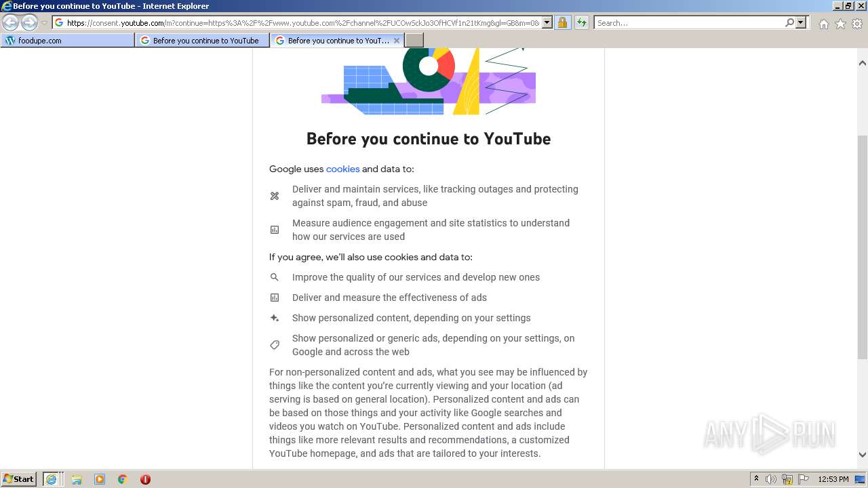
Task: Switch to the foodupe.com tab
Action: click(68, 41)
